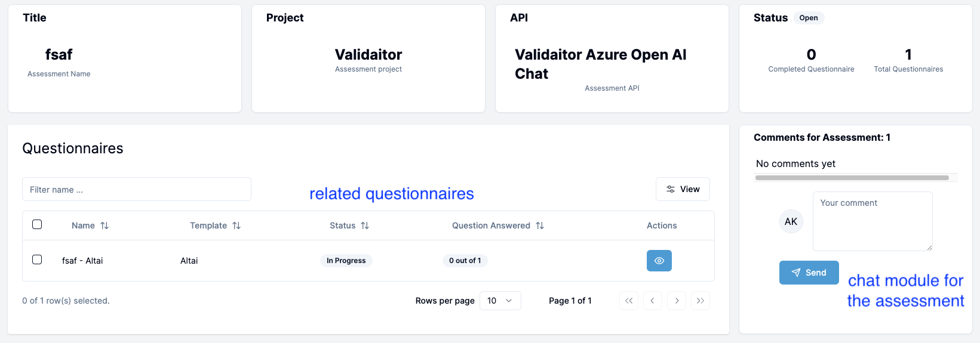This screenshot has width=980, height=343.
Task: Go to next page chevron
Action: point(677,301)
